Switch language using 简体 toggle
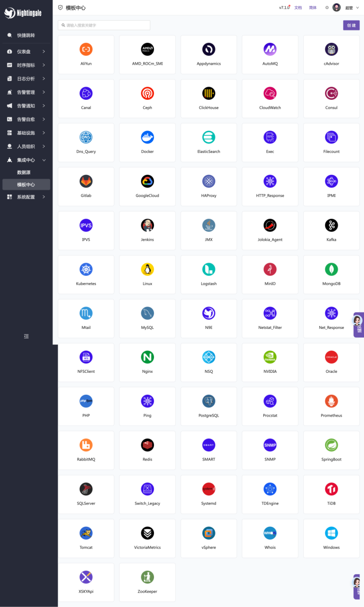The width and height of the screenshot is (364, 607). coord(313,8)
